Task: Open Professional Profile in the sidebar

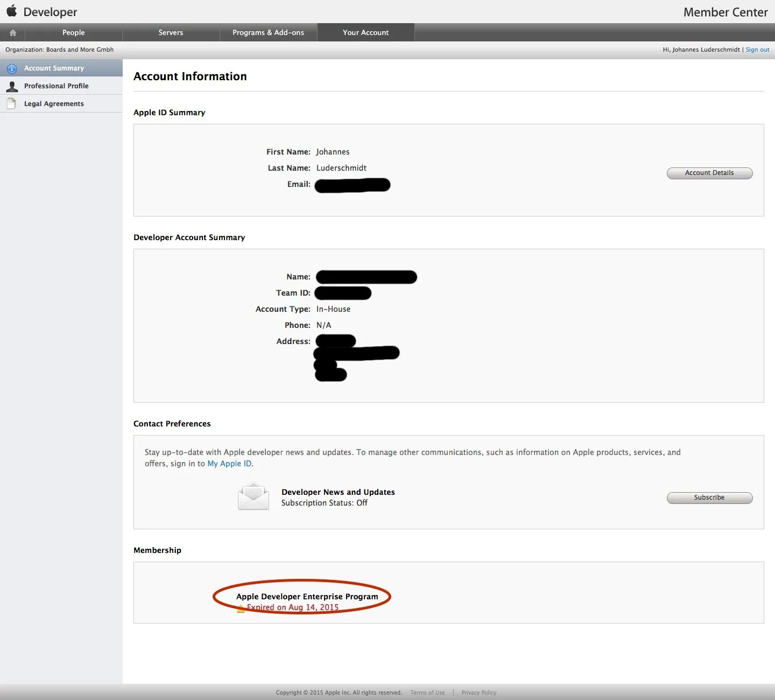Action: pyautogui.click(x=61, y=86)
